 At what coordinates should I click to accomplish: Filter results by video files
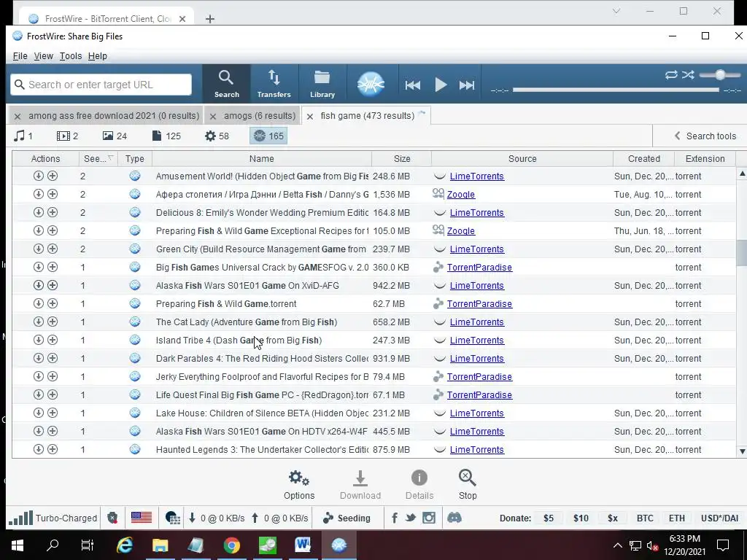[x=67, y=136]
